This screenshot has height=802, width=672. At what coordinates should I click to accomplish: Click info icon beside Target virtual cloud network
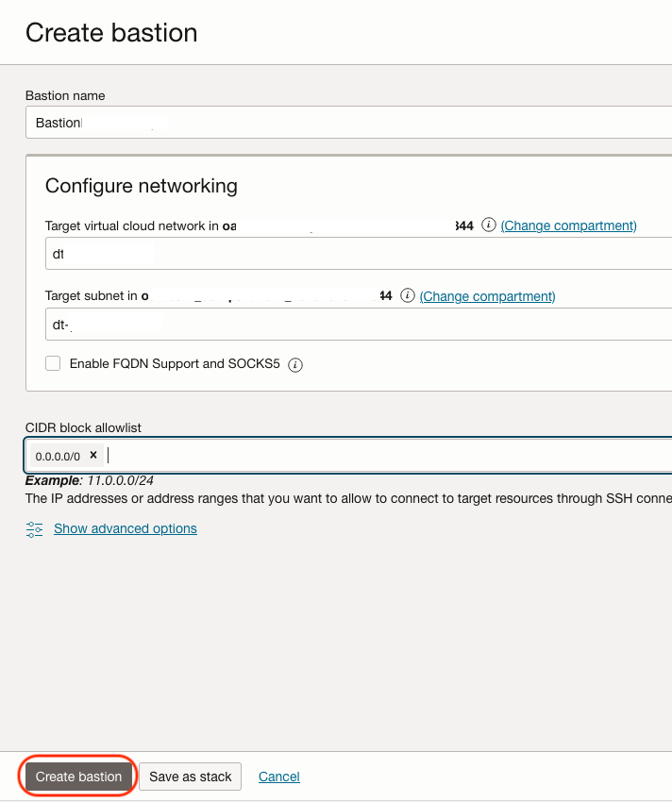489,226
